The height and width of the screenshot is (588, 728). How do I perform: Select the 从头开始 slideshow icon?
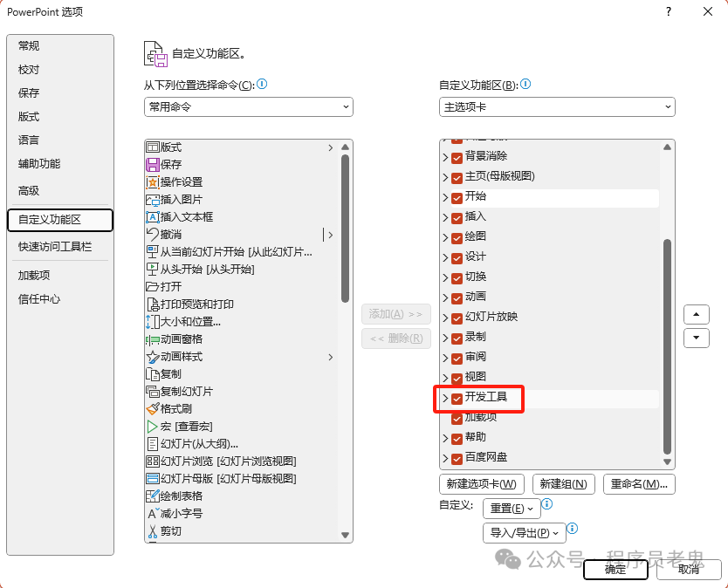pos(153,270)
